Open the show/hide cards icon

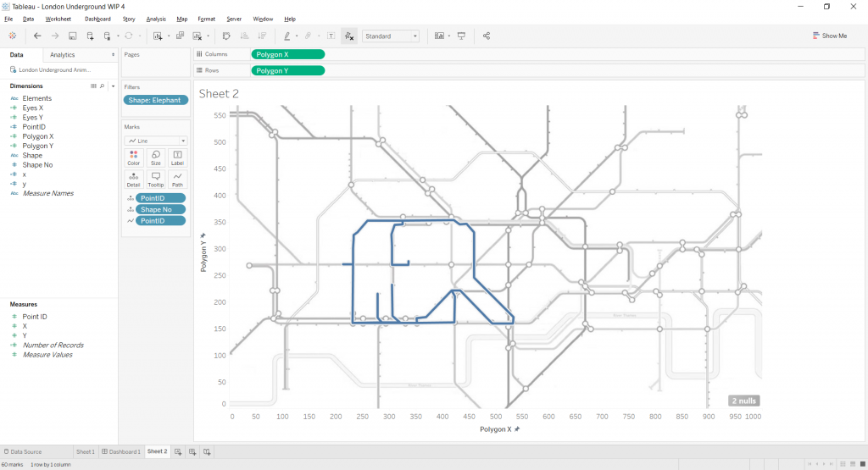click(x=439, y=36)
